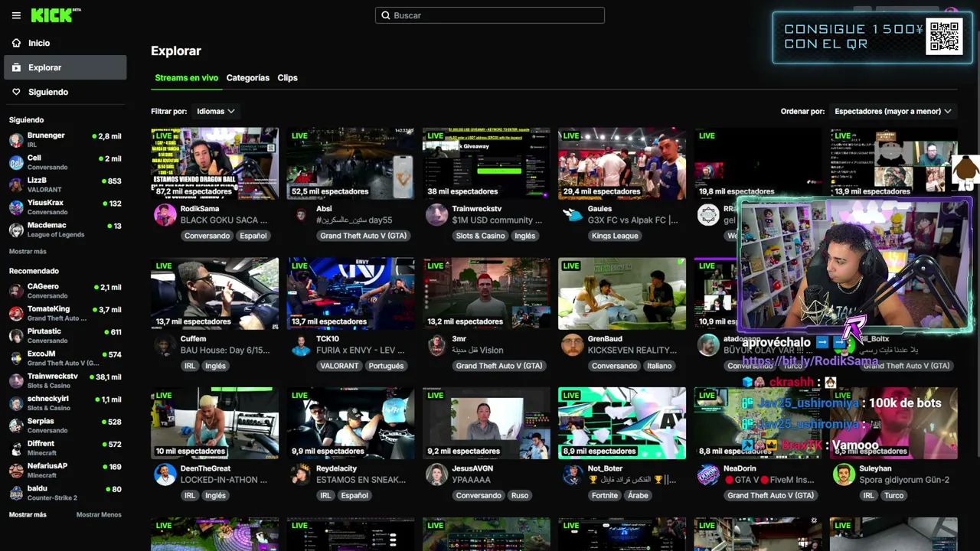Switch to the Streams en vivo tab

(x=187, y=78)
